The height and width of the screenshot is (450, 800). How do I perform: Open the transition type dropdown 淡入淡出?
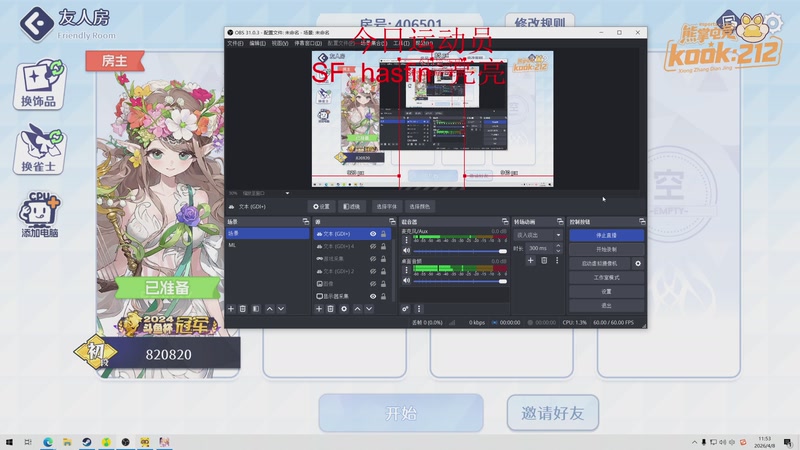pos(538,235)
